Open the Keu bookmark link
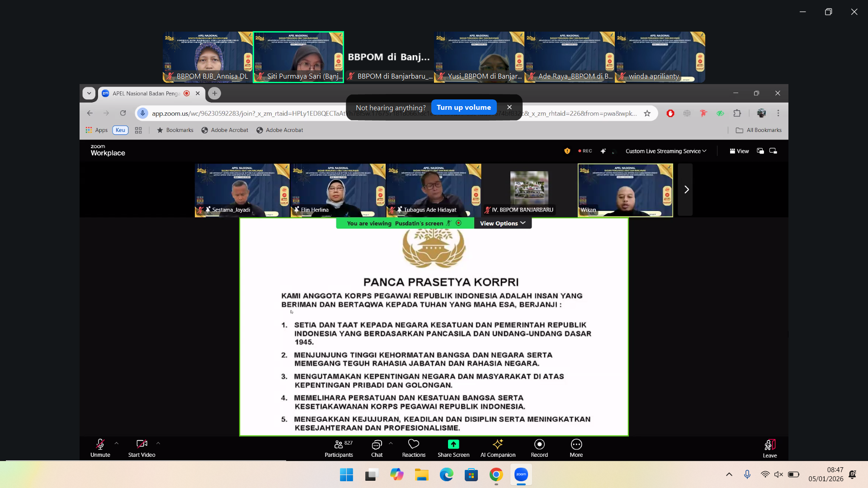Screen dimensions: 868x488 tap(120, 130)
